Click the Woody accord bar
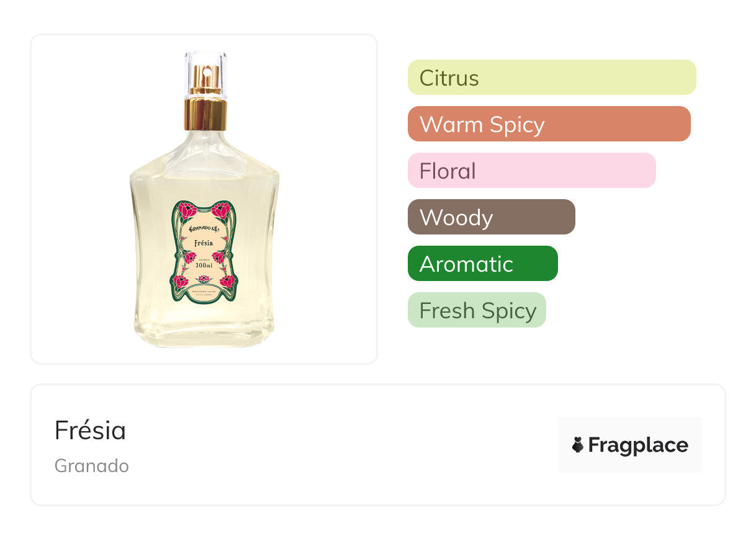 tap(491, 217)
